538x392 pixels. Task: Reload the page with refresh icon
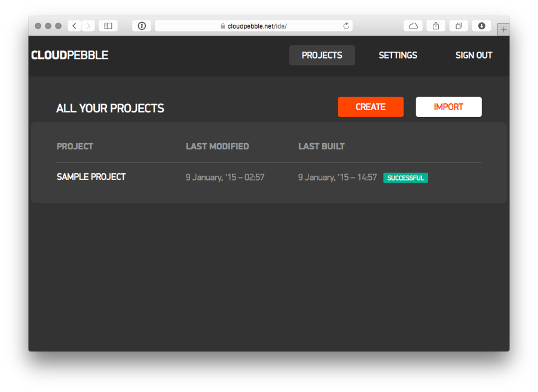(x=346, y=26)
